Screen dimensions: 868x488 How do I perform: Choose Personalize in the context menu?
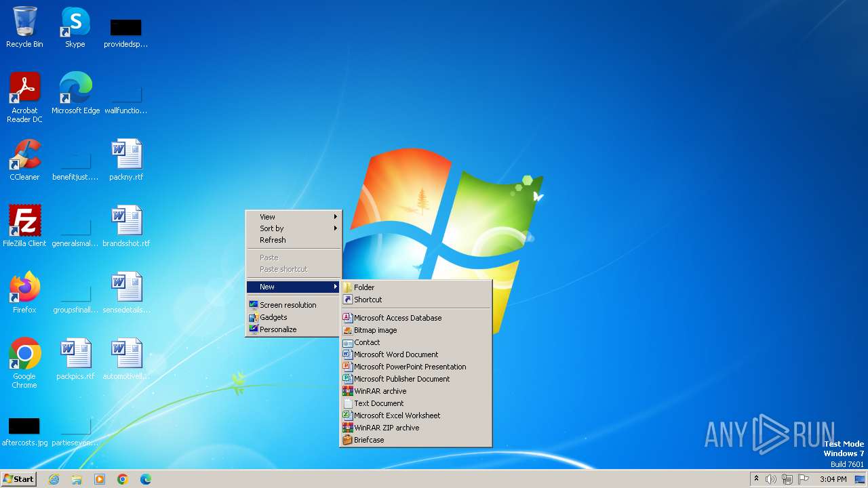click(294, 329)
